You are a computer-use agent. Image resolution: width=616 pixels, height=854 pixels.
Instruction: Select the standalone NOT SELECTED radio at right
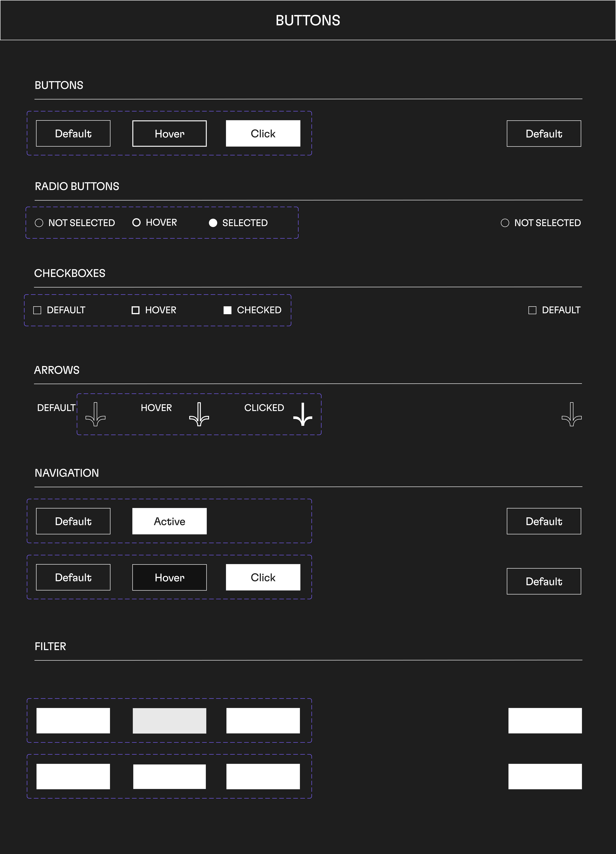point(505,223)
